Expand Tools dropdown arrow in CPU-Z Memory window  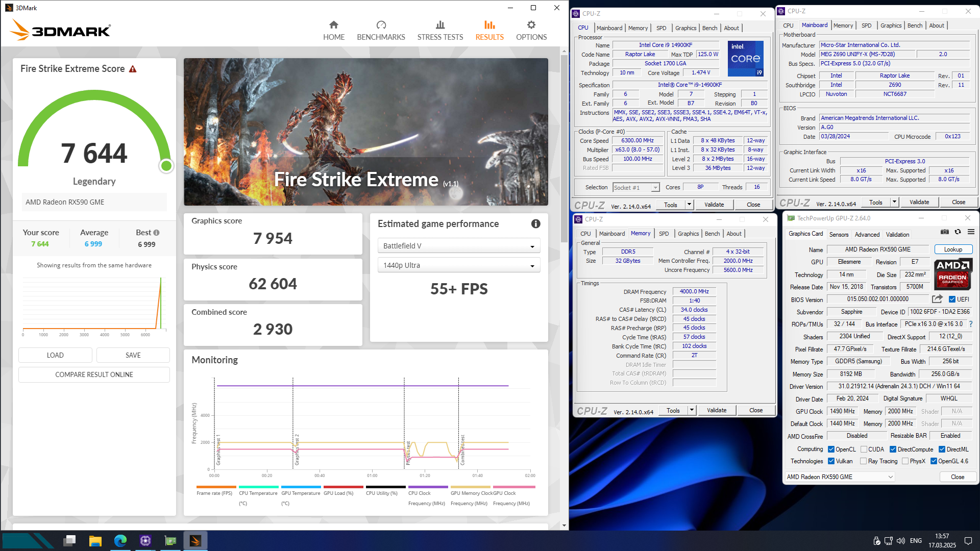[692, 410]
